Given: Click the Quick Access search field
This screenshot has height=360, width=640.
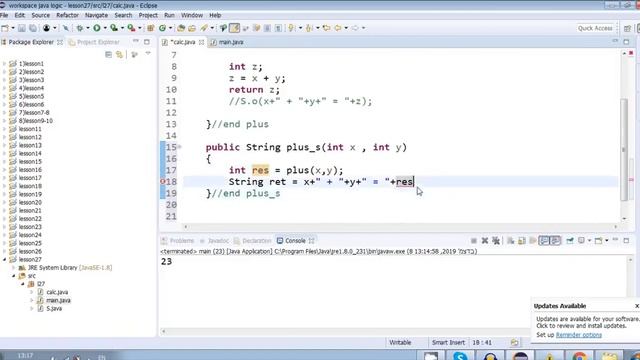Looking at the screenshot, I should [x=595, y=28].
